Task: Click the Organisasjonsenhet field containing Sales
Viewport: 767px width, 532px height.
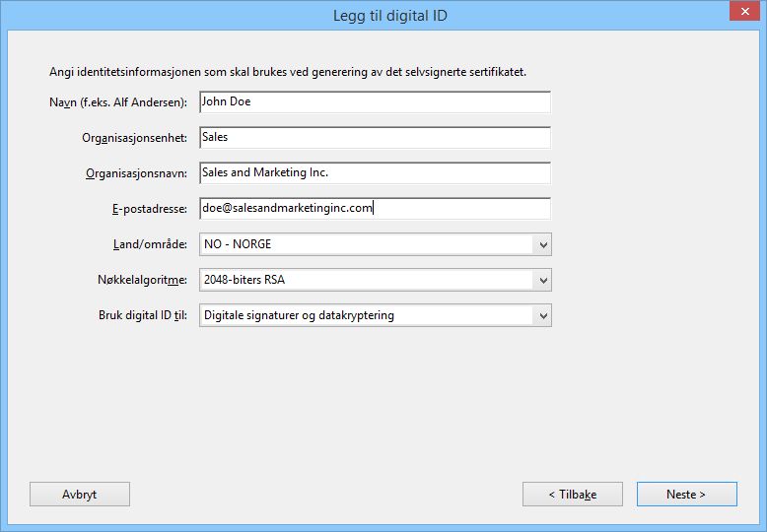Action: pyautogui.click(x=375, y=137)
